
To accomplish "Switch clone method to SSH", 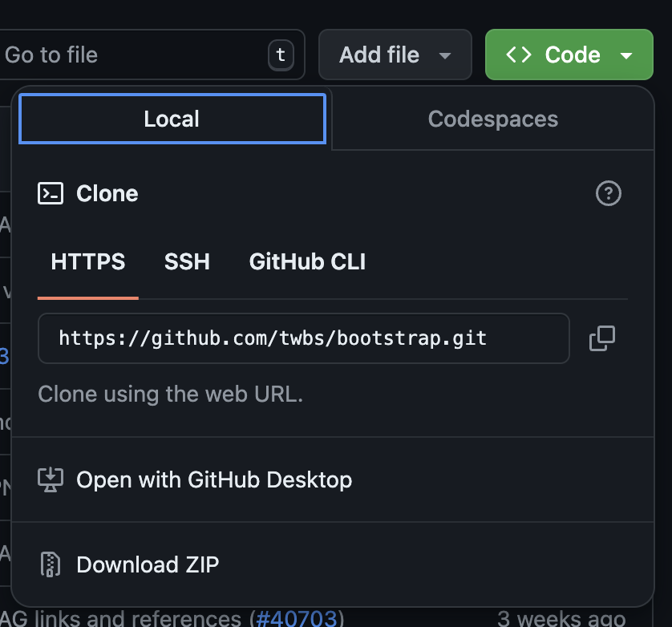I will [187, 262].
